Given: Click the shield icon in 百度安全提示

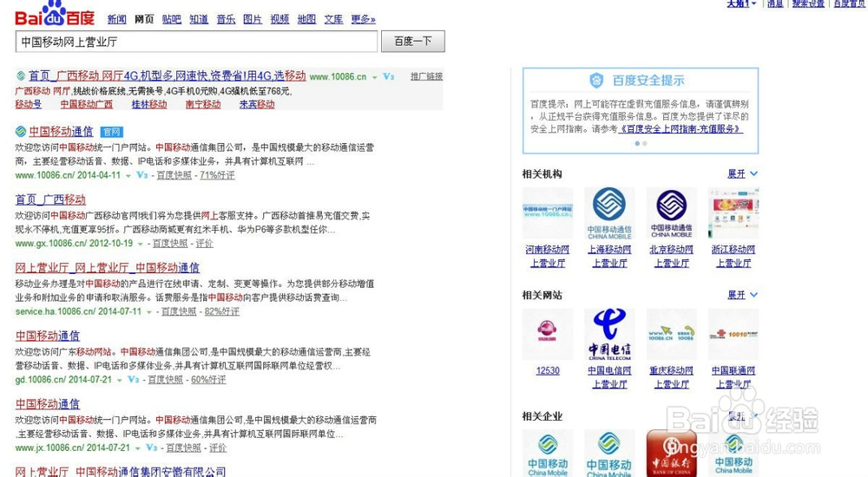Looking at the screenshot, I should (x=596, y=81).
